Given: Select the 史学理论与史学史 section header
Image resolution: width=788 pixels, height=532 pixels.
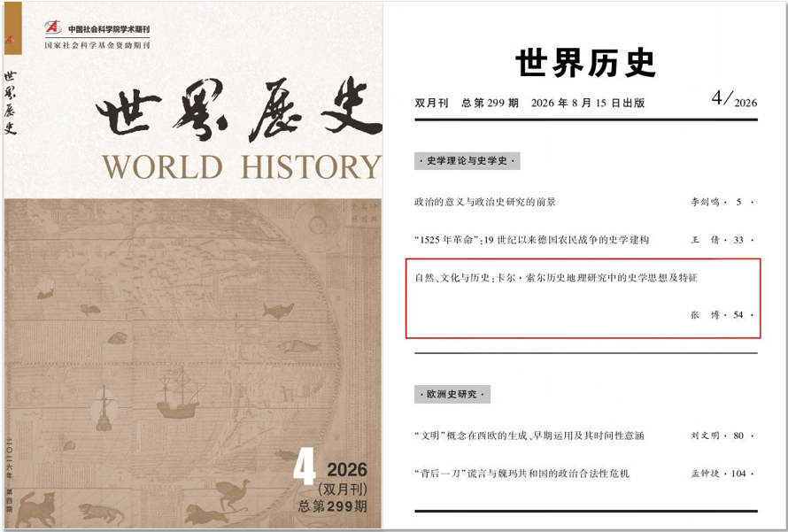Looking at the screenshot, I should [x=467, y=161].
